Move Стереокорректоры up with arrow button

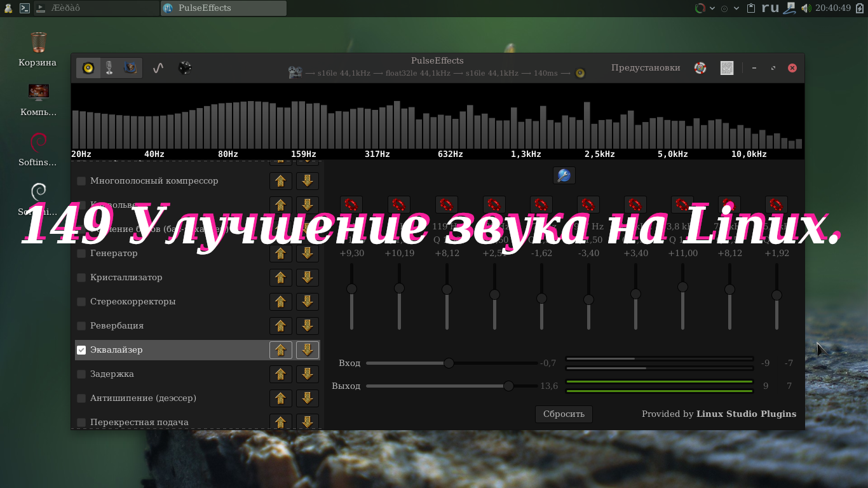pos(281,302)
